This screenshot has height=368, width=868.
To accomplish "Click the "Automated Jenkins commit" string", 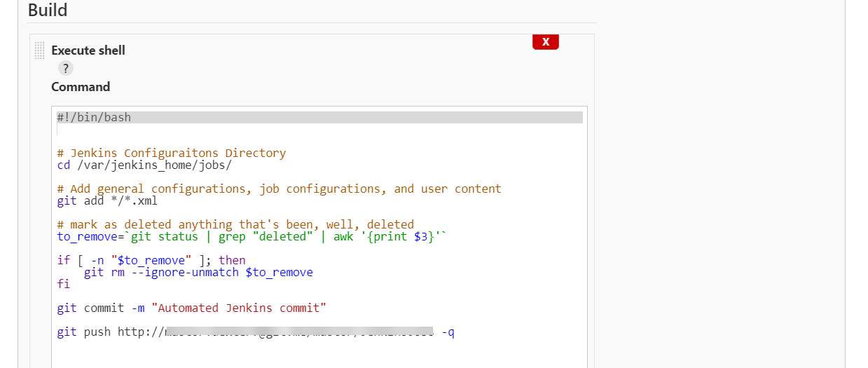I will point(239,308).
